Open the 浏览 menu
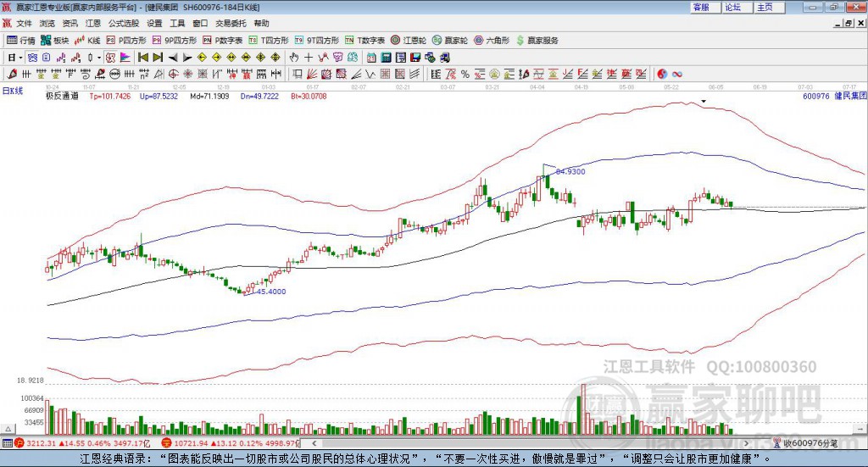The height and width of the screenshot is (467, 868). pos(47,23)
